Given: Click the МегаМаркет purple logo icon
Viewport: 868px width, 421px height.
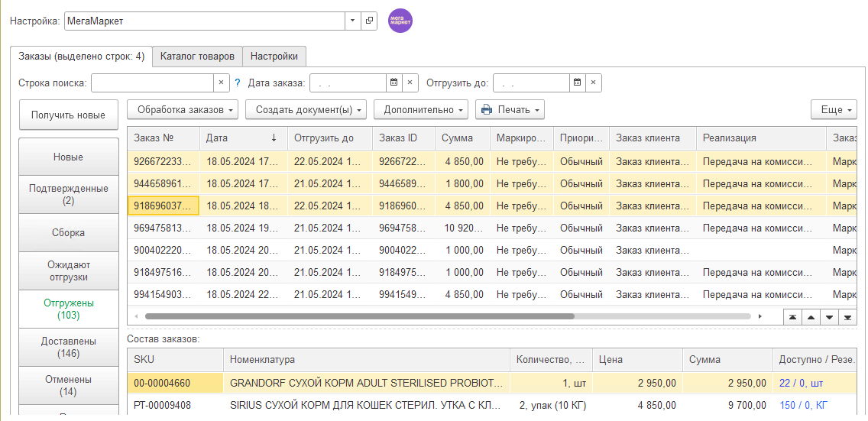Looking at the screenshot, I should (400, 21).
